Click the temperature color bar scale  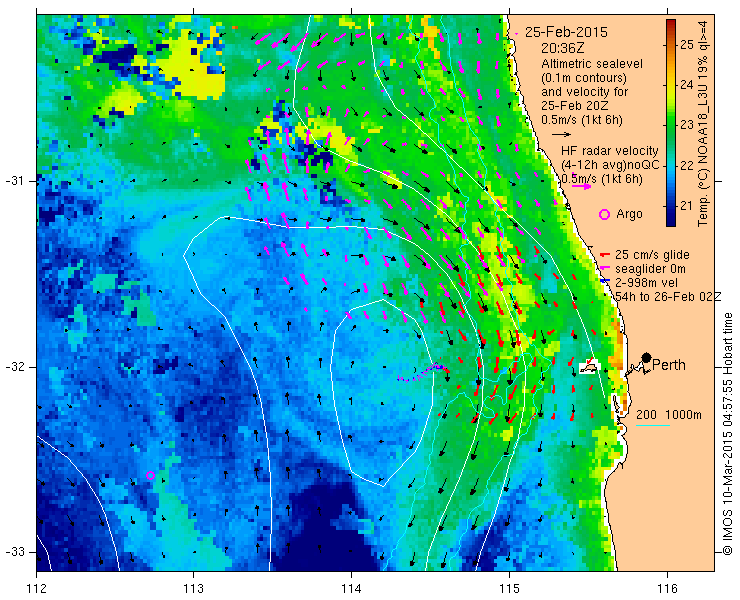(671, 123)
